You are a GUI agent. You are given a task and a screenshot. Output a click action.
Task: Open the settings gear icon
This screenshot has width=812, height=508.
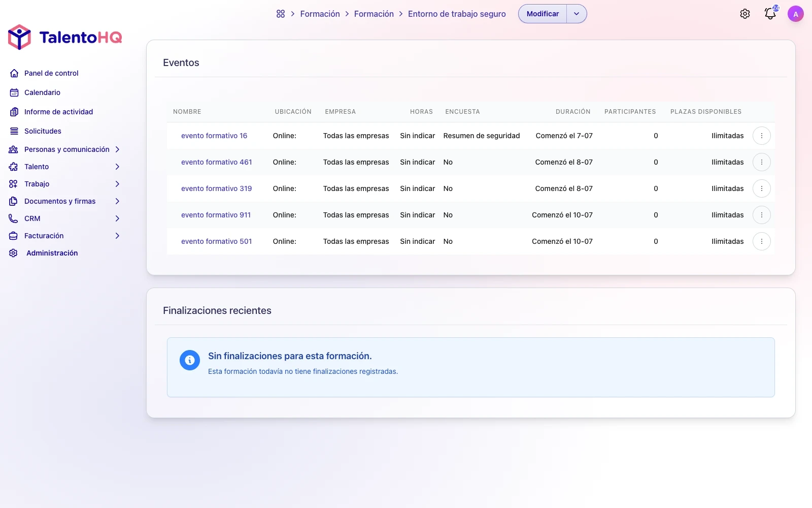745,14
